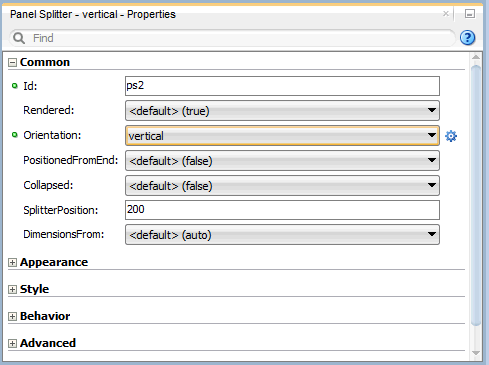Close the Panel Splitter Properties tab
Image resolution: width=489 pixels, height=365 pixels.
[x=446, y=14]
